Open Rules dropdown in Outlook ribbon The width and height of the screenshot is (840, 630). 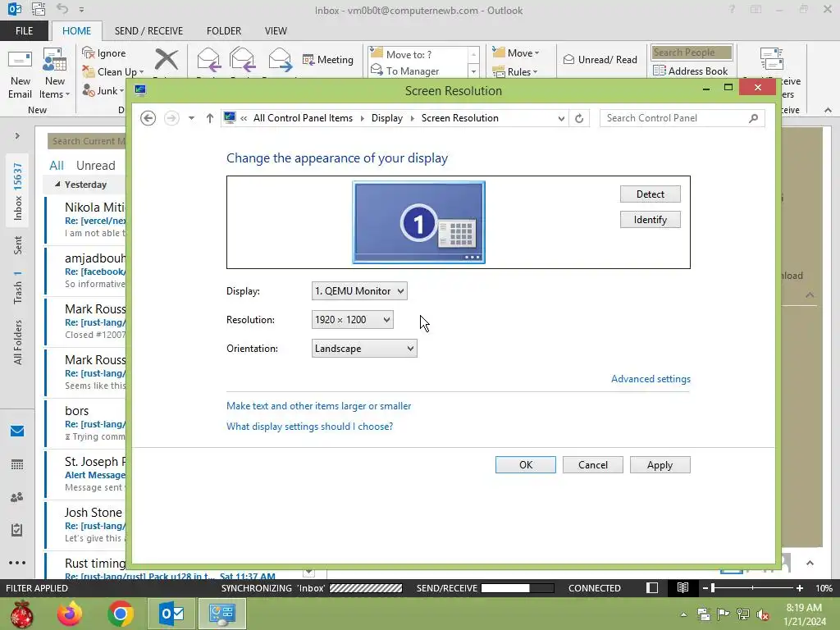point(515,72)
